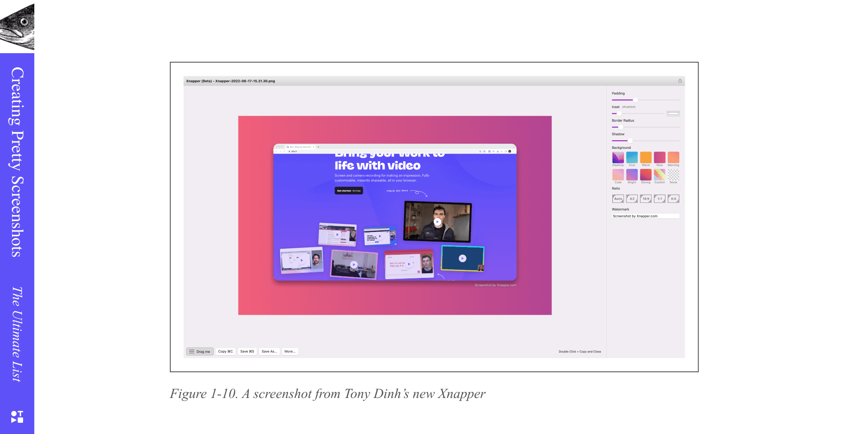Click the Save ⌘S button

tap(247, 351)
